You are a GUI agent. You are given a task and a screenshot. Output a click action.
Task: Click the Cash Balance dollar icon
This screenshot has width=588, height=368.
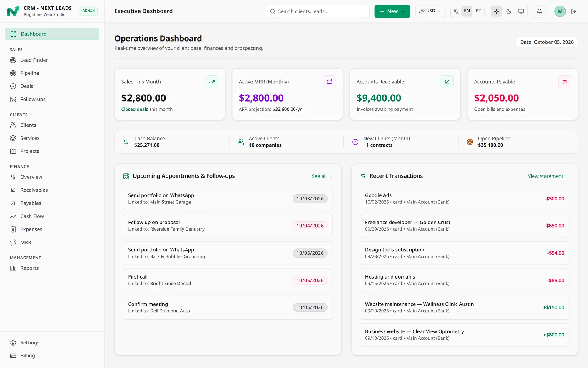coord(126,142)
